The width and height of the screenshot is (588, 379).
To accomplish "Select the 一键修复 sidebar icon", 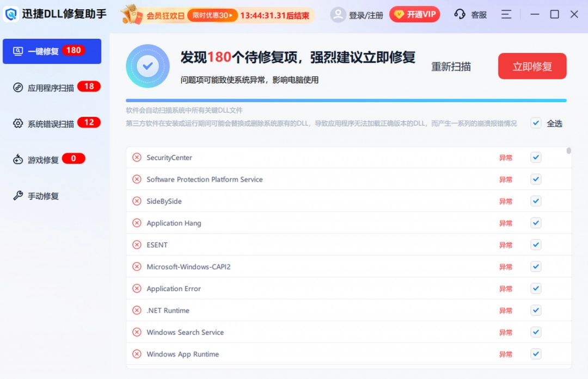I will [x=18, y=51].
